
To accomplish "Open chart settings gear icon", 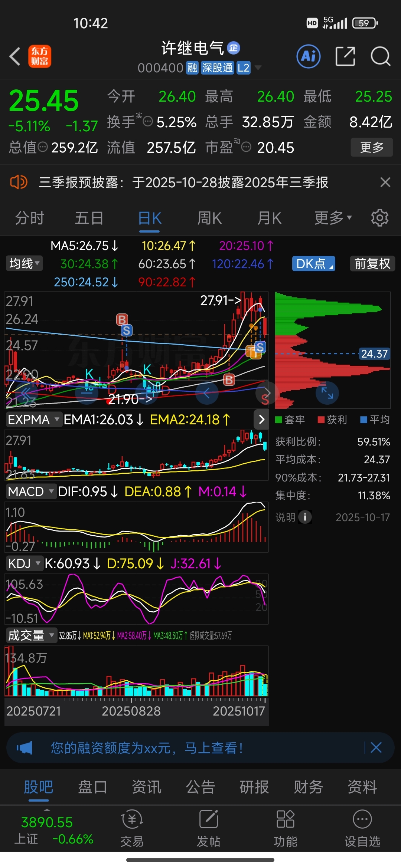I will click(x=379, y=218).
